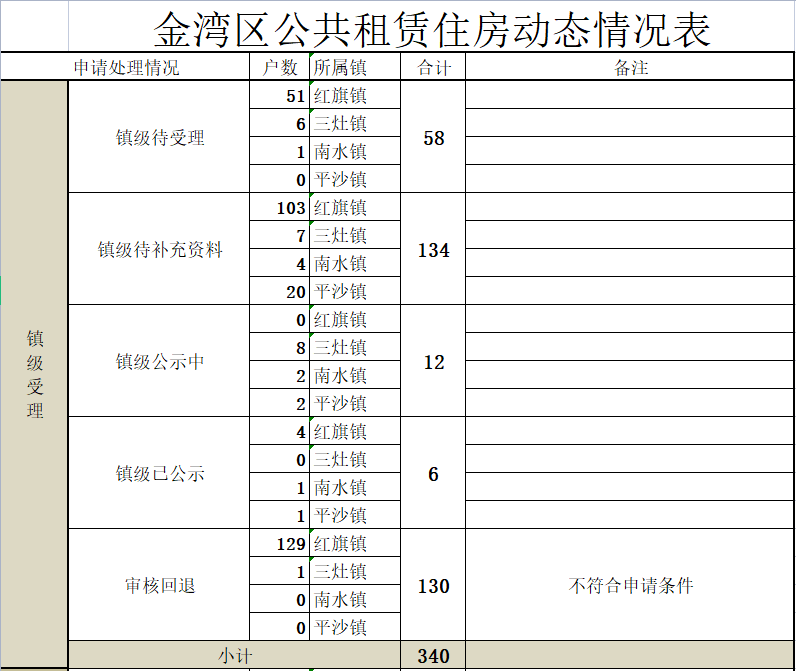Select the cell with value 129
The width and height of the screenshot is (796, 671).
click(280, 544)
